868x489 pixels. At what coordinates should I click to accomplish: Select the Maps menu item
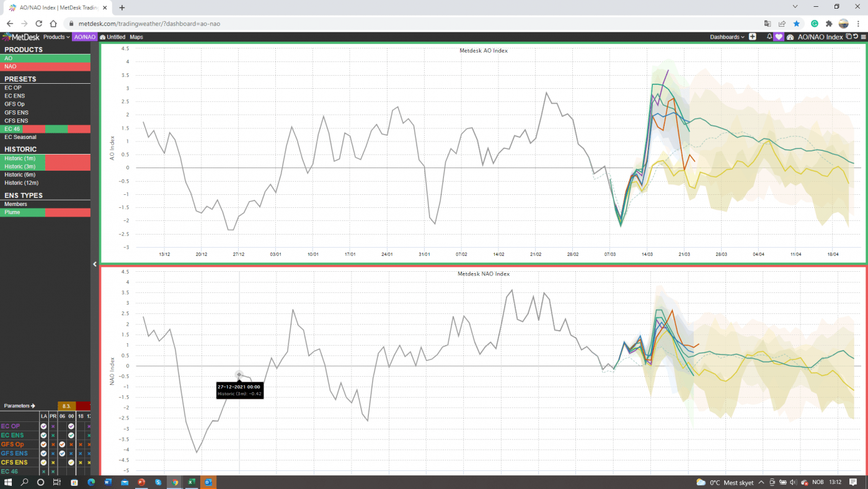point(136,37)
